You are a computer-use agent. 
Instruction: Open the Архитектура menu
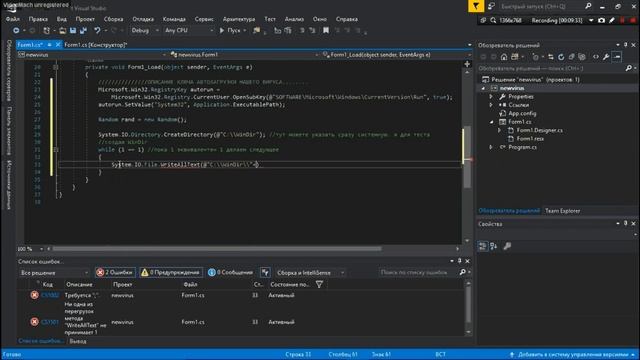239,19
